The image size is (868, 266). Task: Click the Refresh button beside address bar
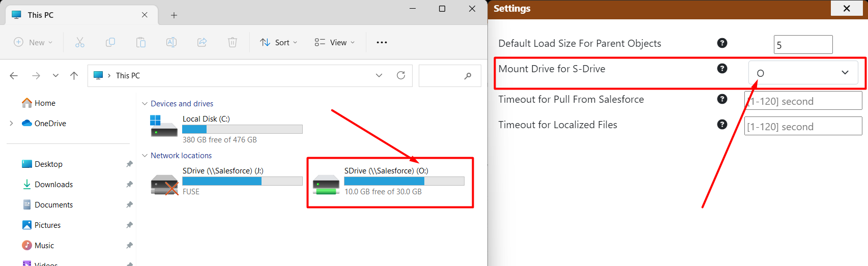(x=401, y=75)
